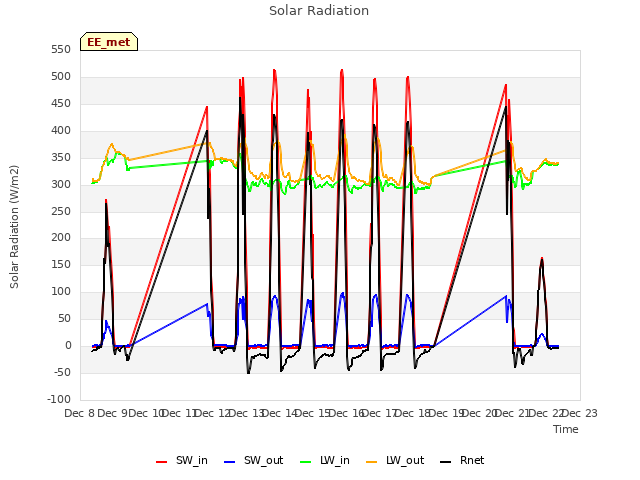Click the 450 y-axis tick value
Image resolution: width=640 pixels, height=480 pixels.
[61, 104]
